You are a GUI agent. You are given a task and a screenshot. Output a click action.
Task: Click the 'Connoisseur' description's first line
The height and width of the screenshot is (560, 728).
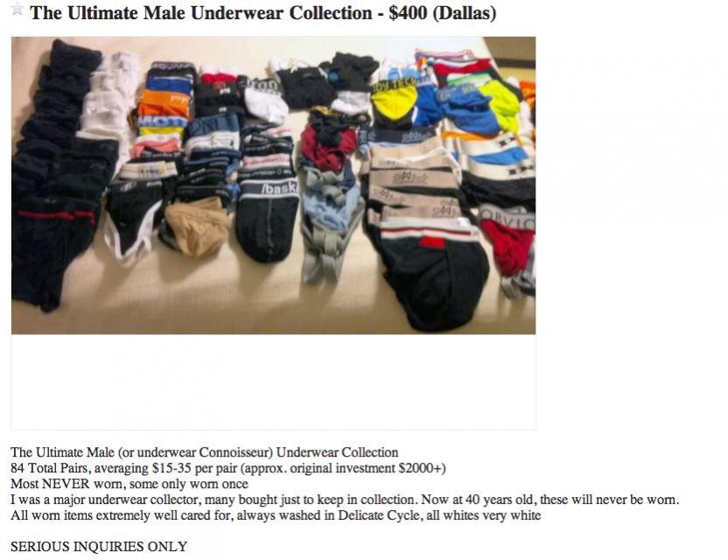pos(204,452)
